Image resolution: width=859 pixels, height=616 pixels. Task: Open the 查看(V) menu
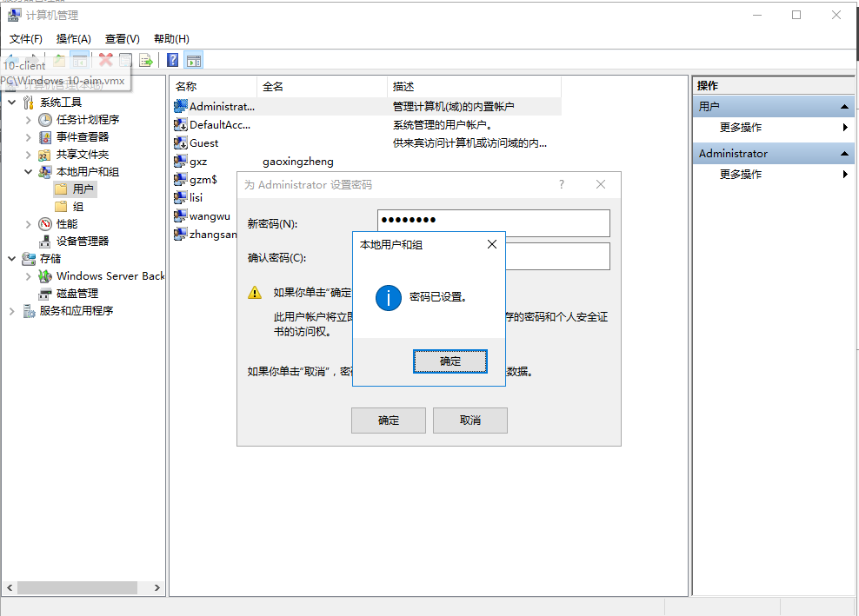coord(123,39)
